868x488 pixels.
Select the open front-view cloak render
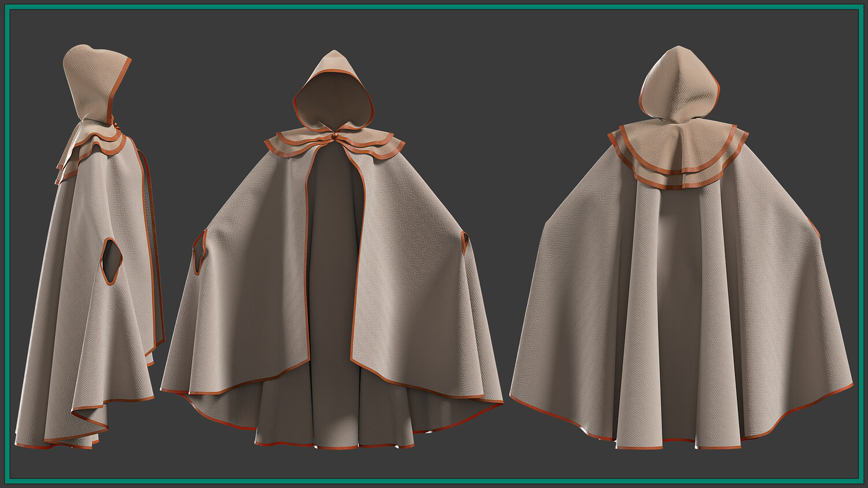[332, 249]
